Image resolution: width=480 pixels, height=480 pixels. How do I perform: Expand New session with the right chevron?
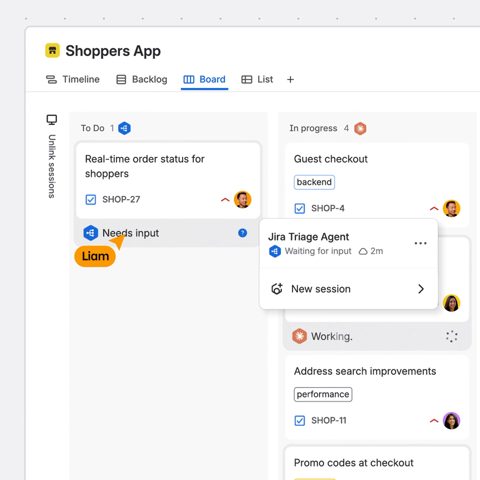421,289
